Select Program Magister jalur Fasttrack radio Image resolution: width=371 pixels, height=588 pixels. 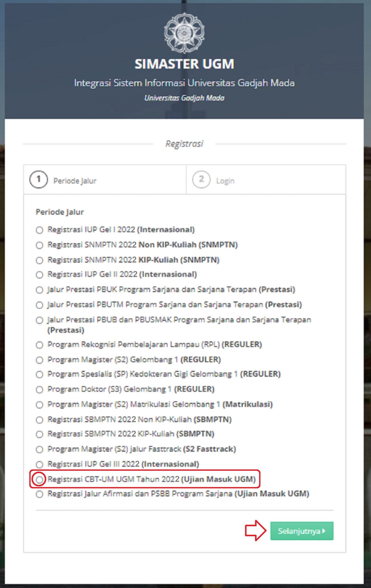(x=39, y=449)
